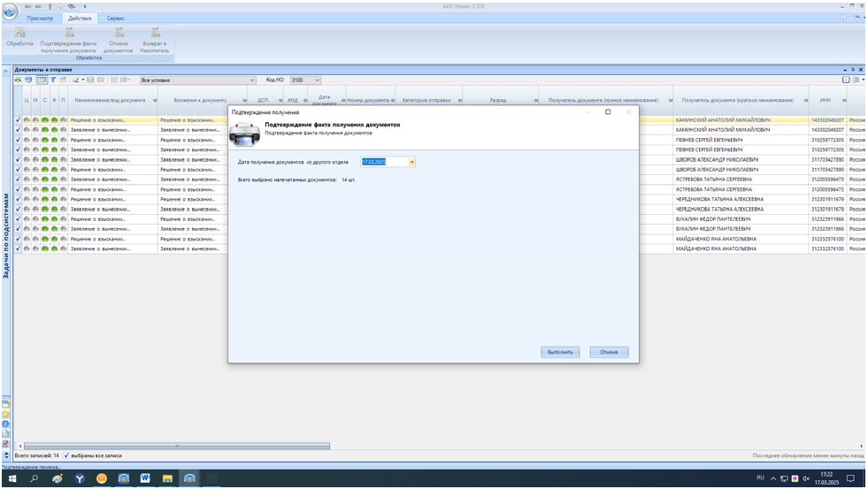Expand the 'Все условия' filter dropdown

[252, 80]
